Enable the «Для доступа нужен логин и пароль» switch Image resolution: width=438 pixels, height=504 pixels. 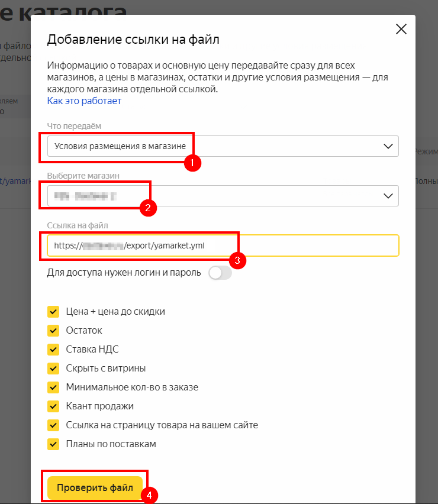coord(220,273)
